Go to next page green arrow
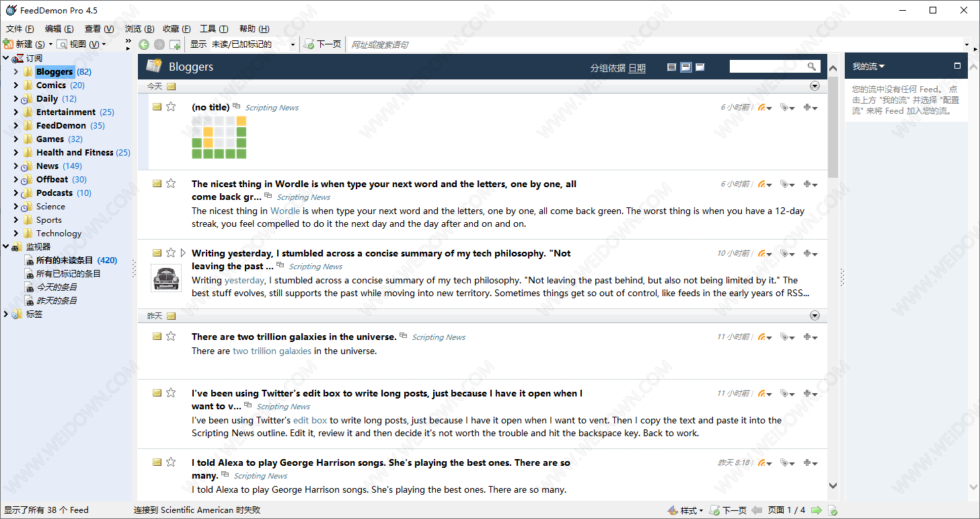This screenshot has height=519, width=980. click(816, 510)
